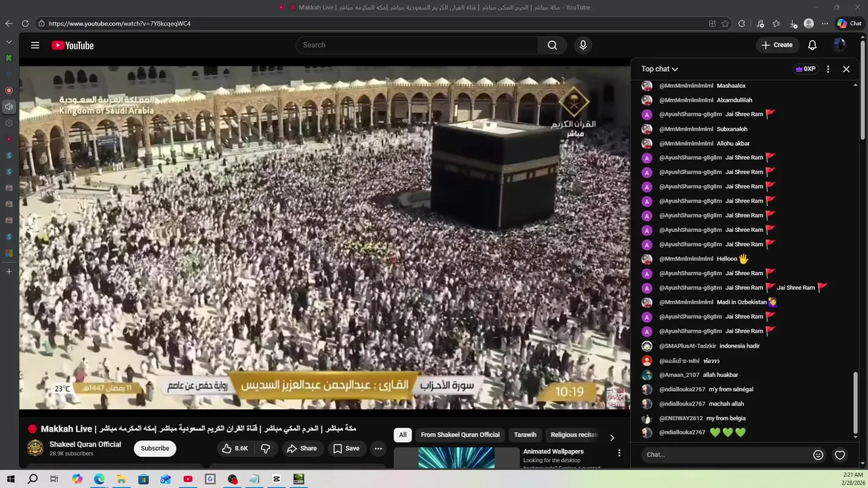This screenshot has height=488, width=868.
Task: Send a heart reaction in chat
Action: point(840,455)
